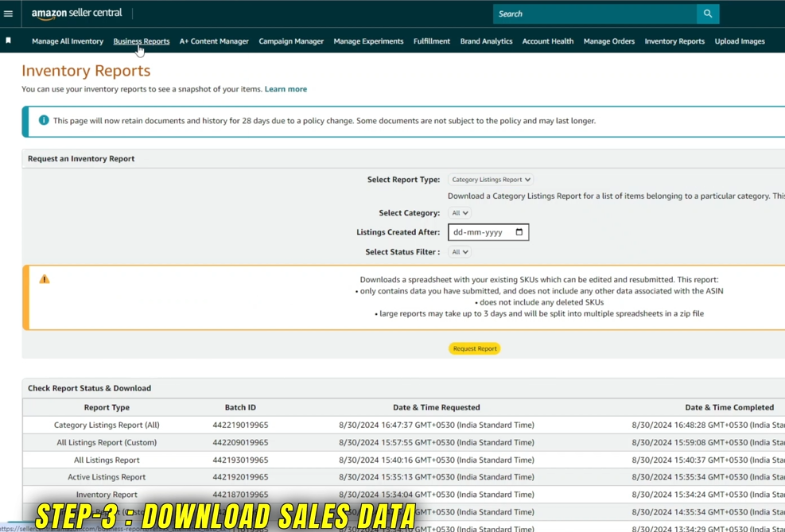Image resolution: width=785 pixels, height=532 pixels.
Task: Click requested time 8/30/2024 15:40:16
Action: tap(437, 460)
